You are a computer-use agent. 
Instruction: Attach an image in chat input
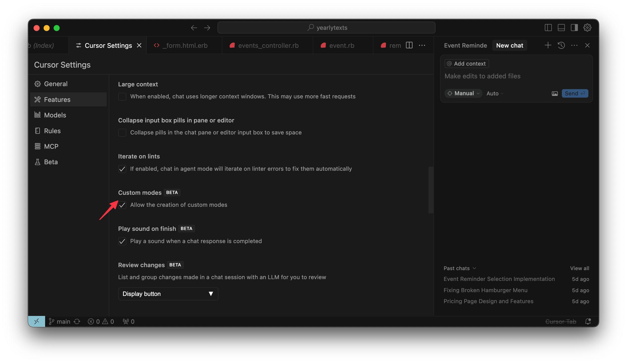tap(555, 94)
